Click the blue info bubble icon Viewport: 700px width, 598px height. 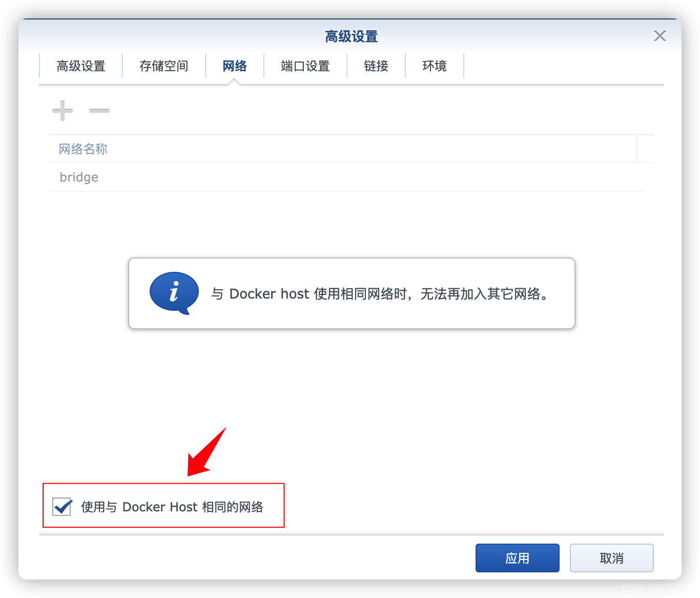tap(174, 293)
